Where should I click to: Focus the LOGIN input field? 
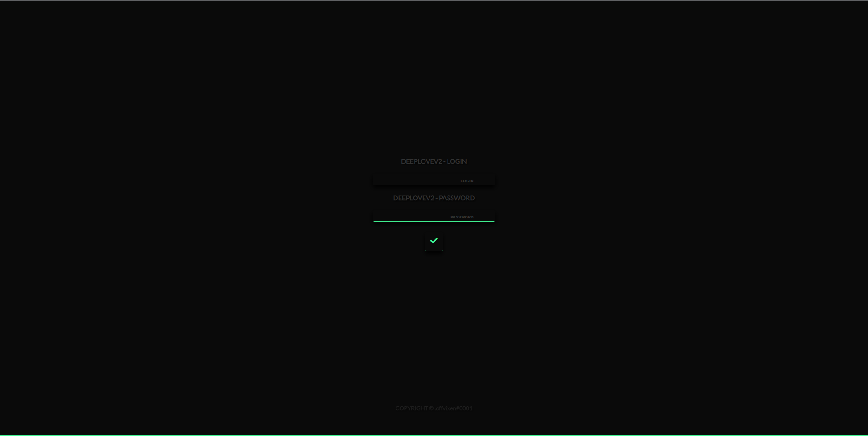[434, 179]
